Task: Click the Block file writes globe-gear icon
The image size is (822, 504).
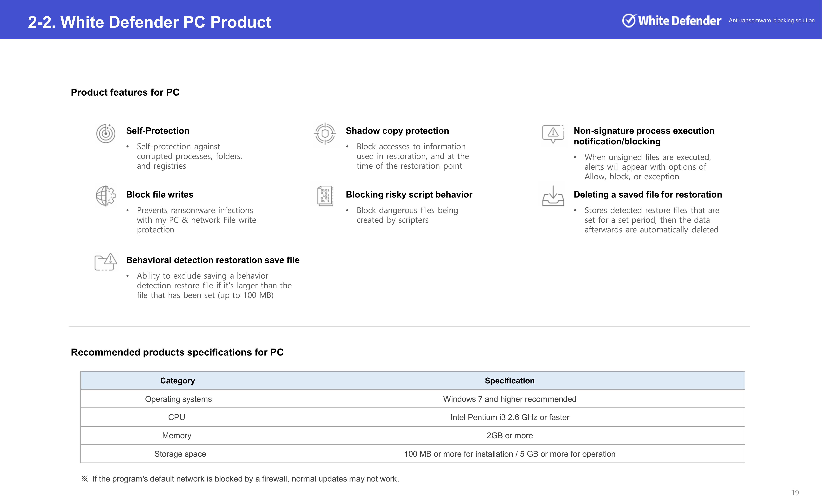Action: tap(106, 196)
